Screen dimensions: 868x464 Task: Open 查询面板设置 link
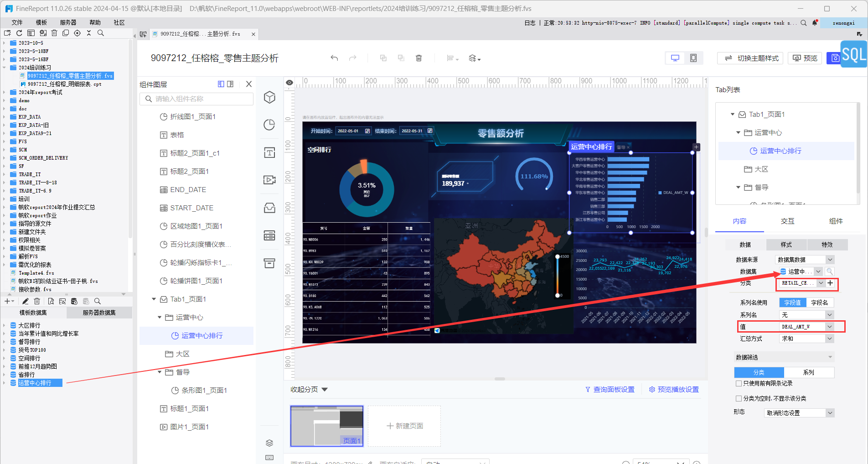(x=610, y=390)
